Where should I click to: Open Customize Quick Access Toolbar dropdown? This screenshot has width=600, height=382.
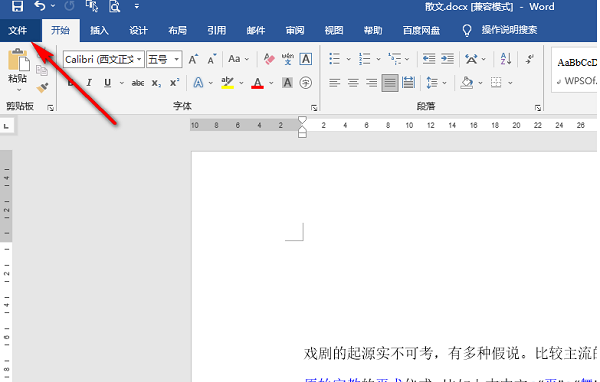(x=137, y=6)
